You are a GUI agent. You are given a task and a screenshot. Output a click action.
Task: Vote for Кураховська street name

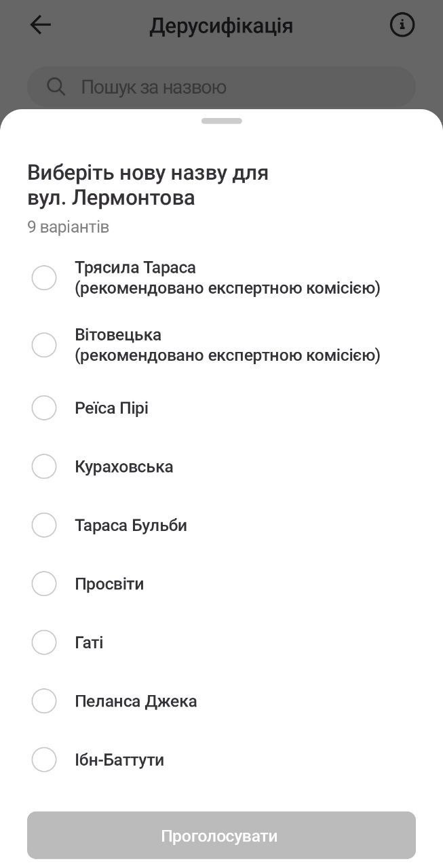pyautogui.click(x=44, y=466)
